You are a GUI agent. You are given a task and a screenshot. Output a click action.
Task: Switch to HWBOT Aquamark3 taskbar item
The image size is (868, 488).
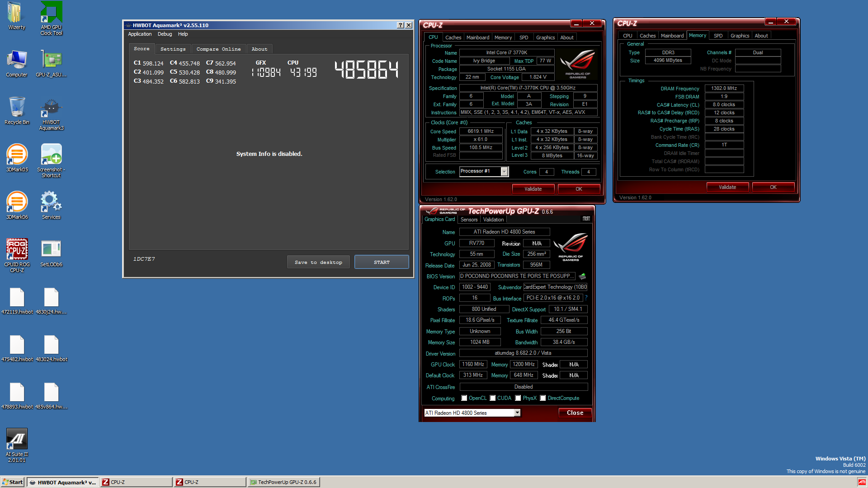click(x=62, y=482)
